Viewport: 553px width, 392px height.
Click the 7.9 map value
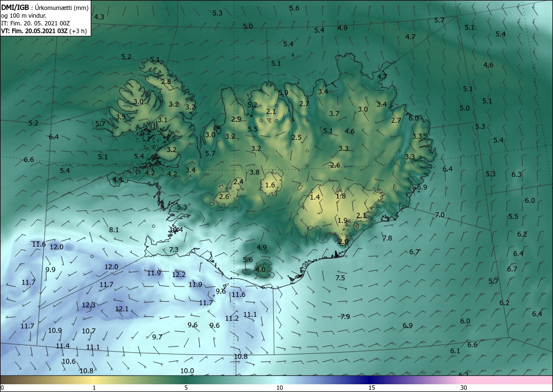pyautogui.click(x=345, y=317)
